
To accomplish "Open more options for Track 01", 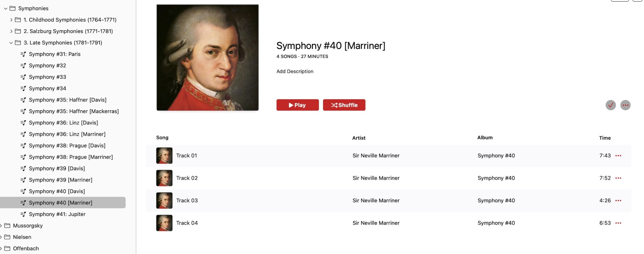I will [618, 156].
